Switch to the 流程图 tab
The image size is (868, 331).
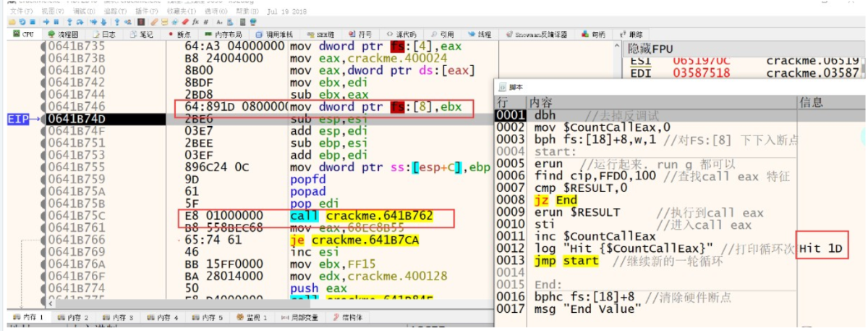tap(63, 34)
